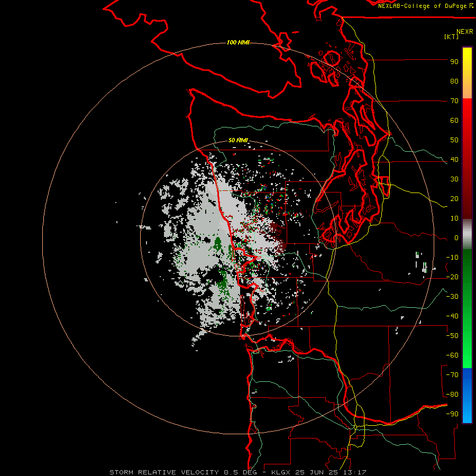The image size is (476, 476).
Task: Click the NEXR label above the color bar
Action: [x=465, y=32]
